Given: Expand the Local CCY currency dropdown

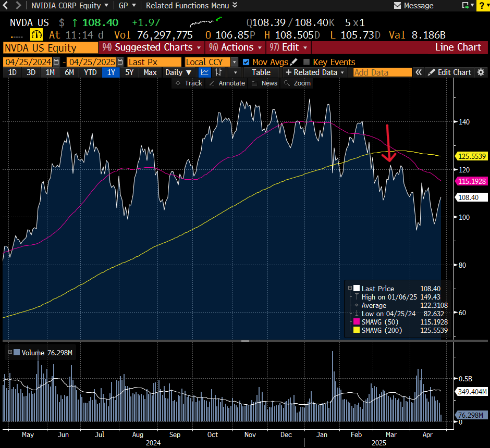Looking at the screenshot, I should tap(211, 62).
